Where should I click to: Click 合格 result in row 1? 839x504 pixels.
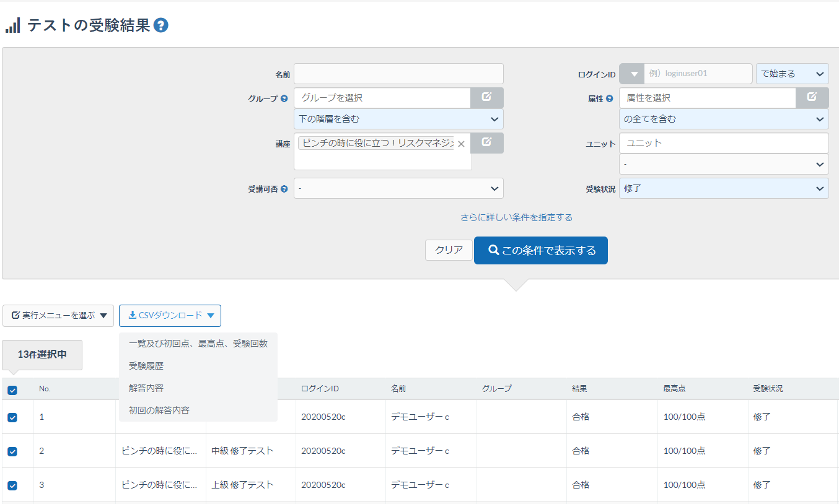click(x=581, y=417)
